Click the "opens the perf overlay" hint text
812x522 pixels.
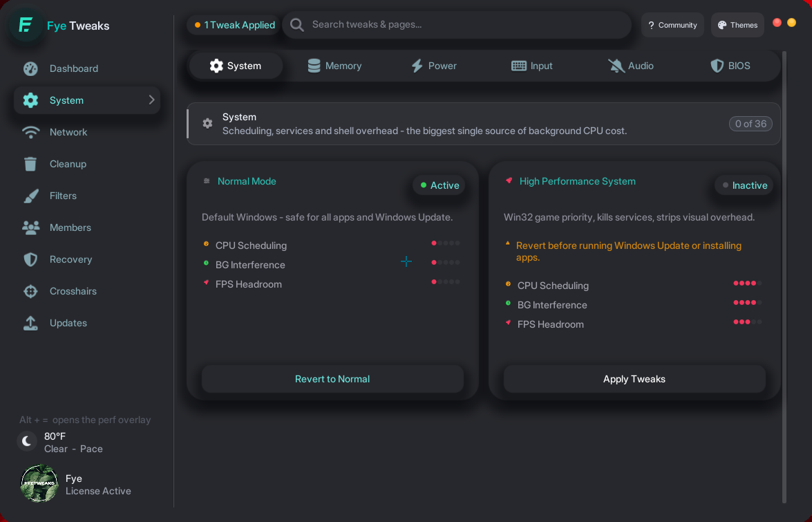[x=102, y=420]
